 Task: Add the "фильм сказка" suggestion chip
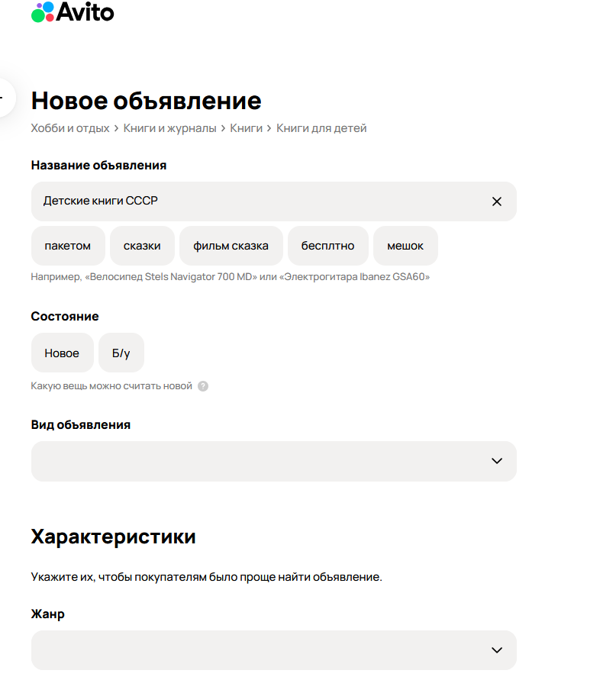tap(231, 245)
